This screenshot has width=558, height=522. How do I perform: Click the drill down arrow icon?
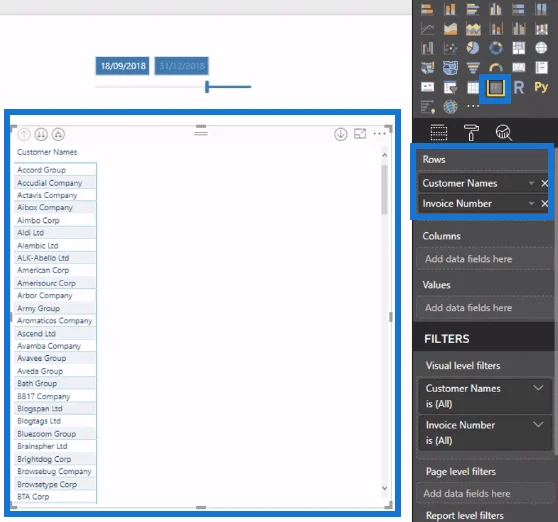point(341,135)
